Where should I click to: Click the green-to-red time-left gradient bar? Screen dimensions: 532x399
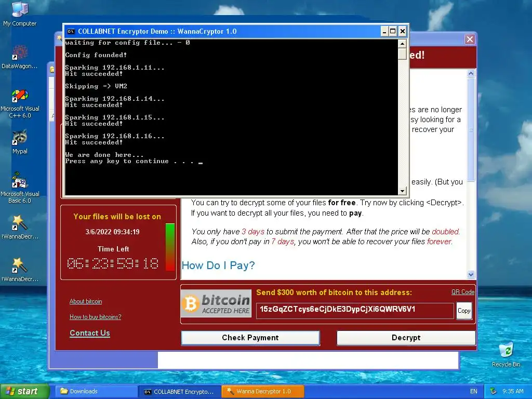tap(170, 247)
